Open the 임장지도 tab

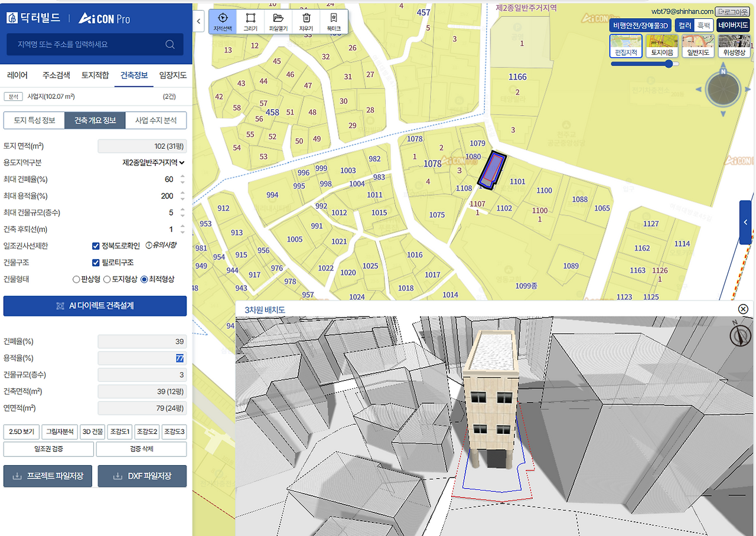pyautogui.click(x=172, y=75)
